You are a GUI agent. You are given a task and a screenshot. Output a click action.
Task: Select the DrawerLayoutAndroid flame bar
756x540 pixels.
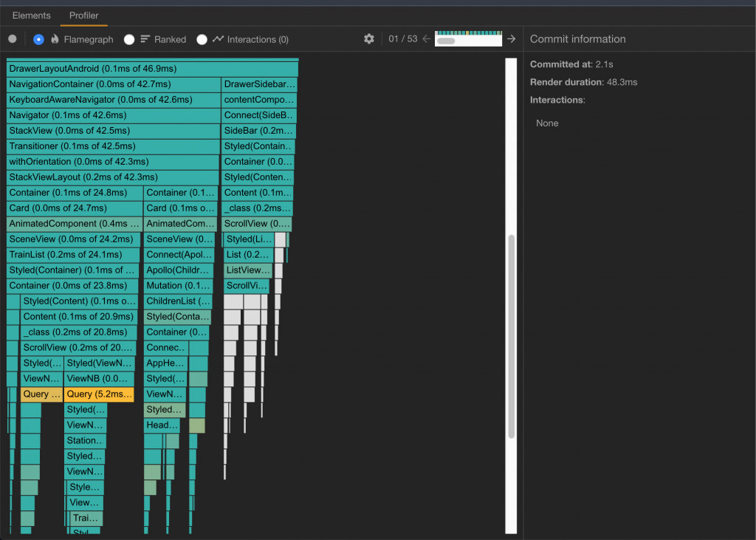152,69
